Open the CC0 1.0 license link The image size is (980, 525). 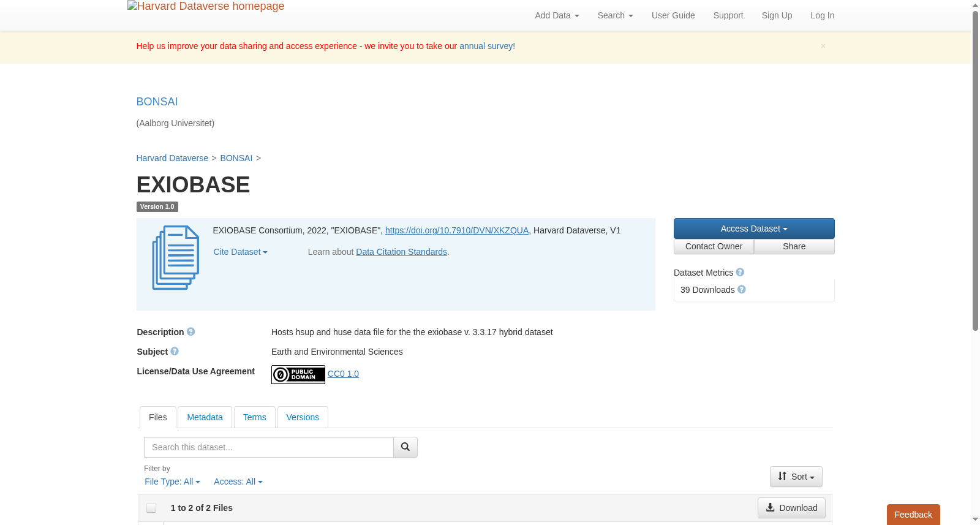tap(343, 374)
